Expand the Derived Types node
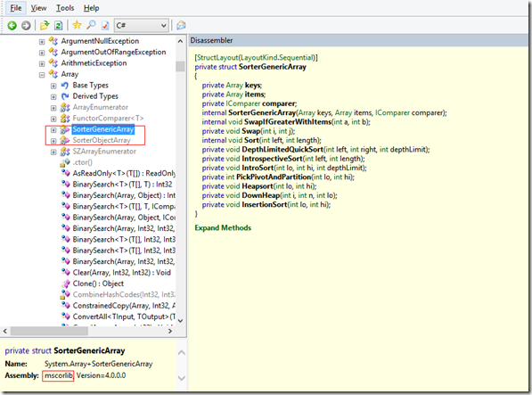The height and width of the screenshot is (395, 532). (53, 97)
